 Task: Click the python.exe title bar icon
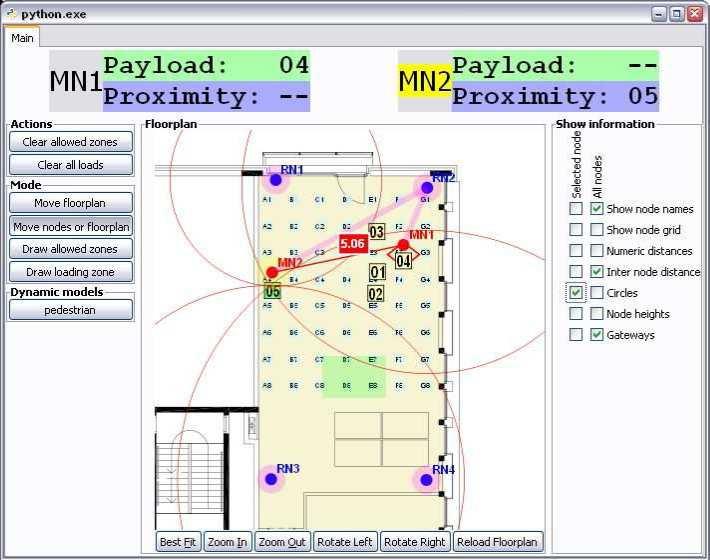coord(11,14)
